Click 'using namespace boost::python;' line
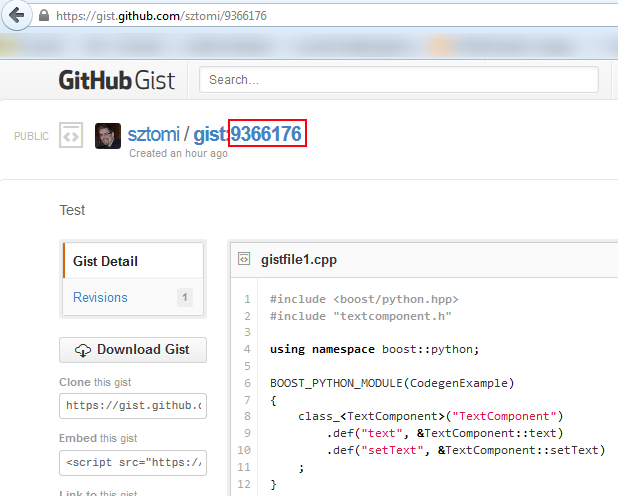Screen dimensions: 618x496 374,349
